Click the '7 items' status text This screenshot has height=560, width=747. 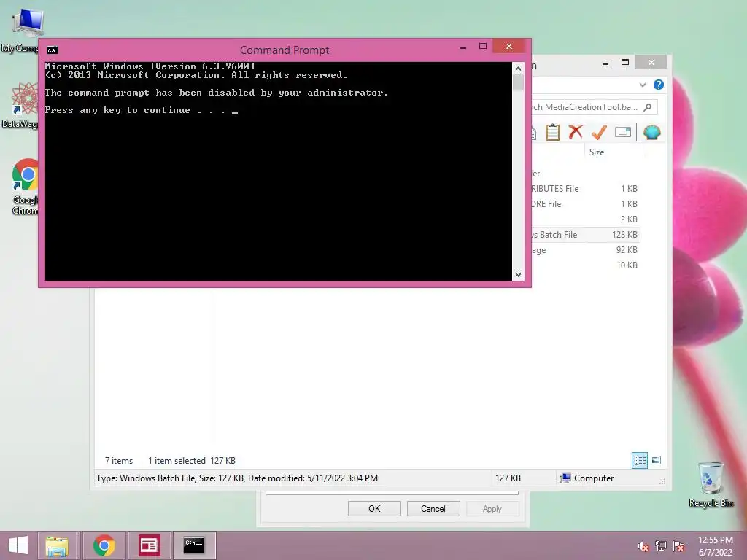[x=119, y=461]
